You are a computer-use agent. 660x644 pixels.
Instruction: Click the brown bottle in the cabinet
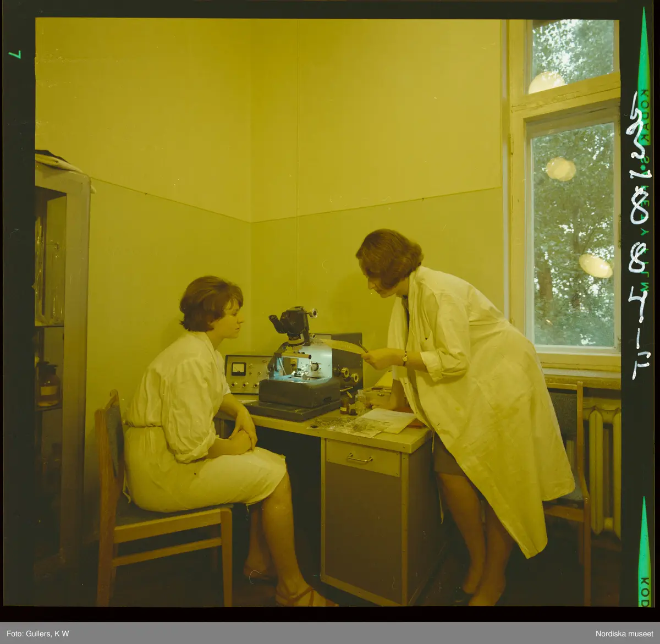point(49,385)
